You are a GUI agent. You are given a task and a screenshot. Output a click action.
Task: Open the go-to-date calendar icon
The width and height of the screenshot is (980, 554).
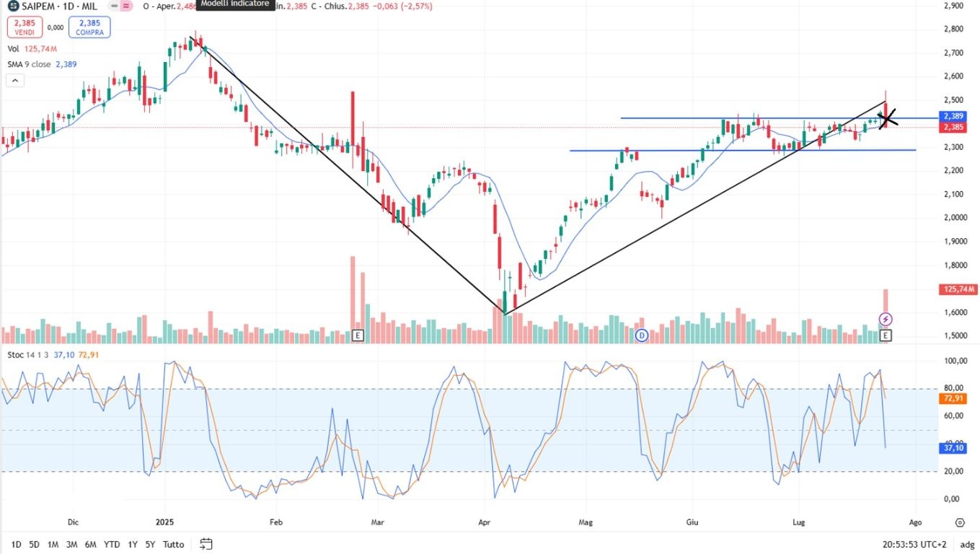[x=206, y=544]
